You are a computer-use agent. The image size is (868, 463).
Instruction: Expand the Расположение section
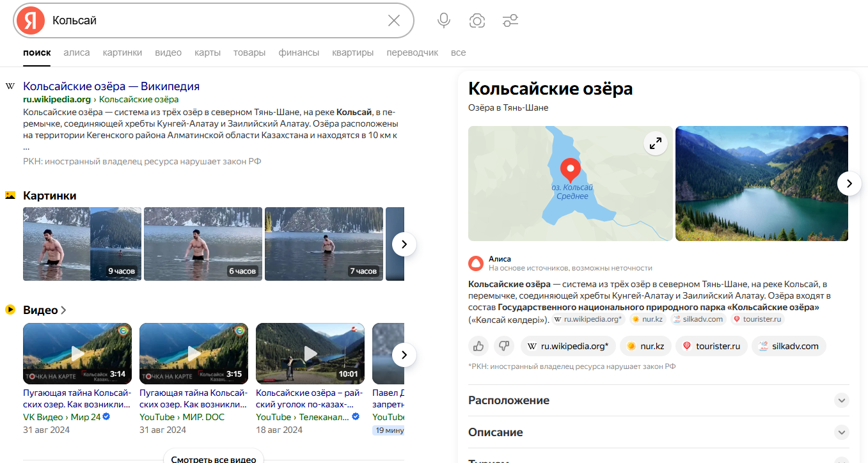(x=842, y=400)
